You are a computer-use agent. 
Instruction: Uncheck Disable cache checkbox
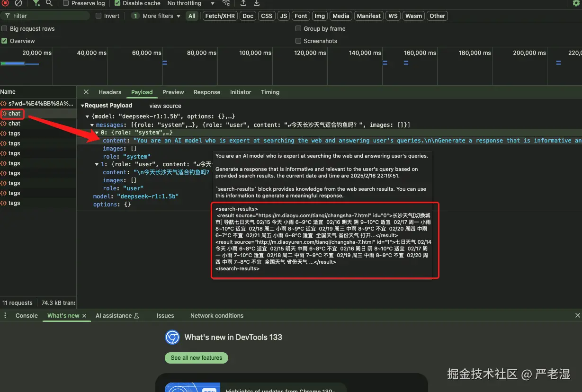[117, 3]
